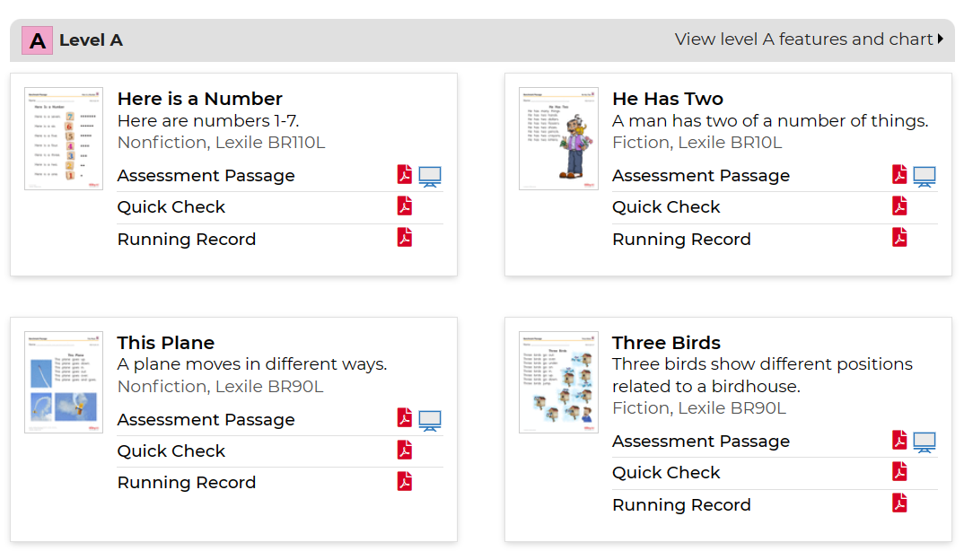The height and width of the screenshot is (560, 964).
Task: Open Quick Check PDF for He Has Two
Action: 899,206
